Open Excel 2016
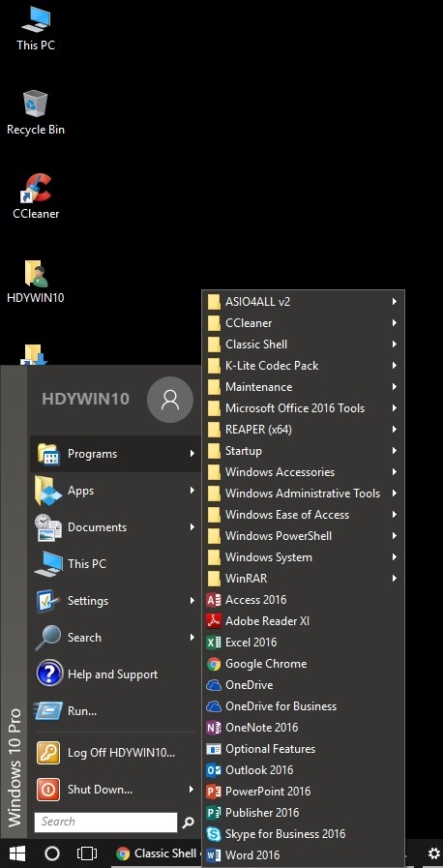Viewport: 443px width, 868px height. [304, 643]
